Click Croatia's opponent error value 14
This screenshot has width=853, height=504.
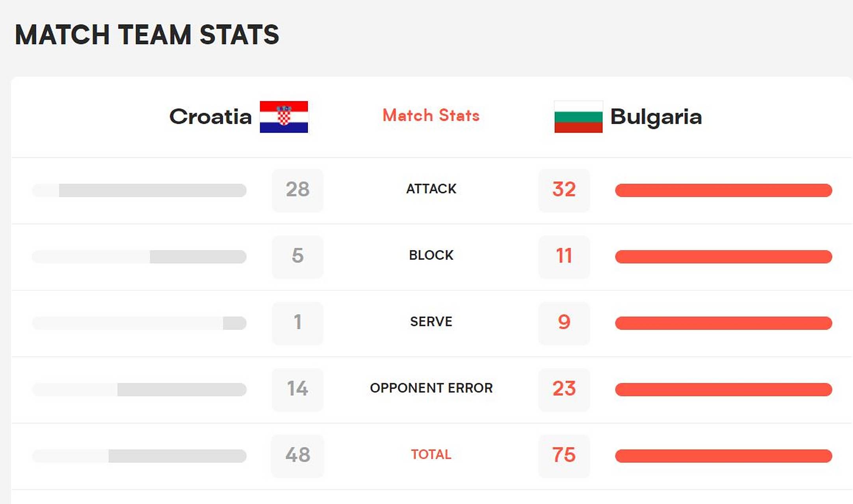coord(297,389)
